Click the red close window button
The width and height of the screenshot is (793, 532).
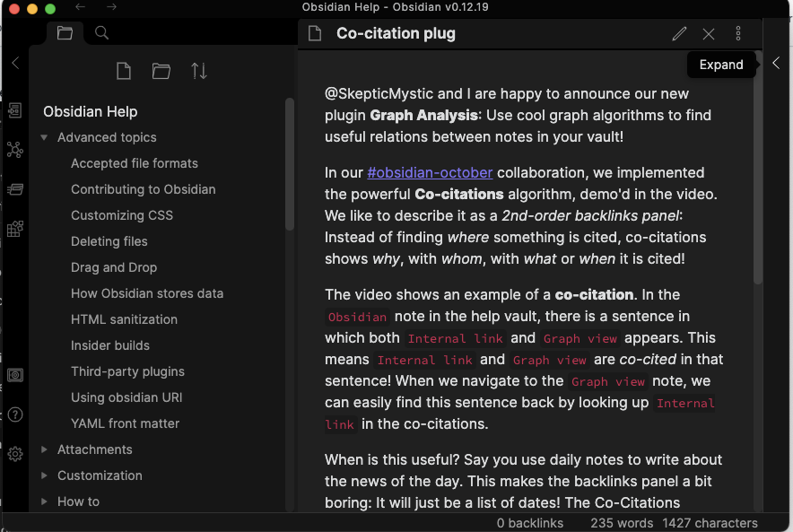click(x=14, y=9)
